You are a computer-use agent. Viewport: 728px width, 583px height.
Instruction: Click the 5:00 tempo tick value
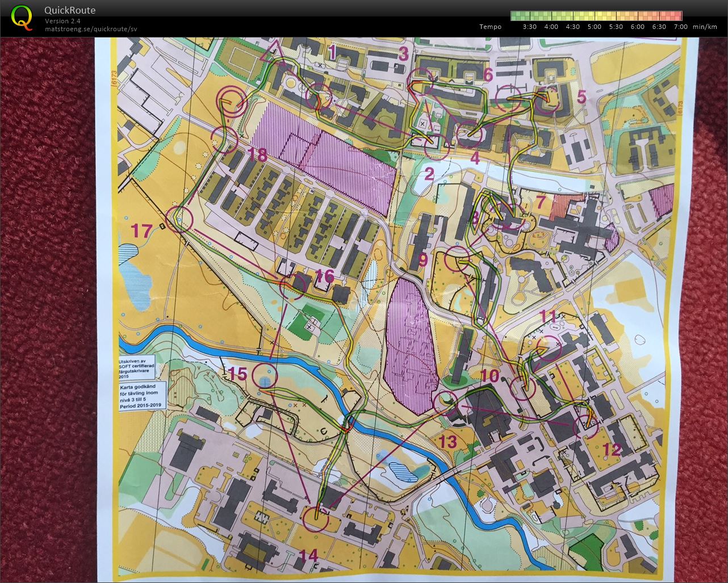[594, 27]
